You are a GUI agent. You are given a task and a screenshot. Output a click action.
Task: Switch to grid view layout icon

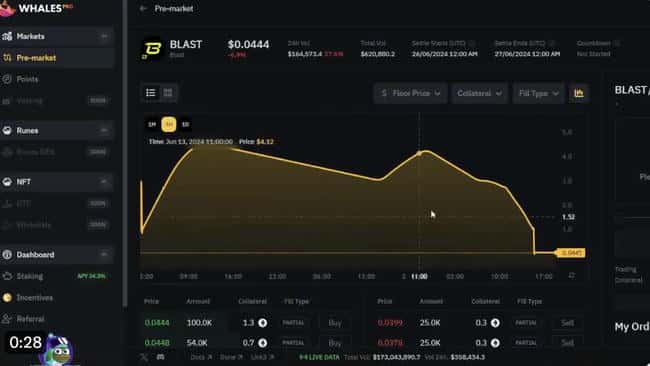(x=168, y=92)
